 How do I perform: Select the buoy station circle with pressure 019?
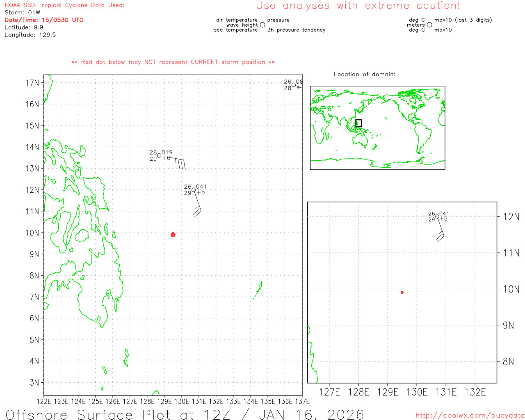(x=160, y=155)
